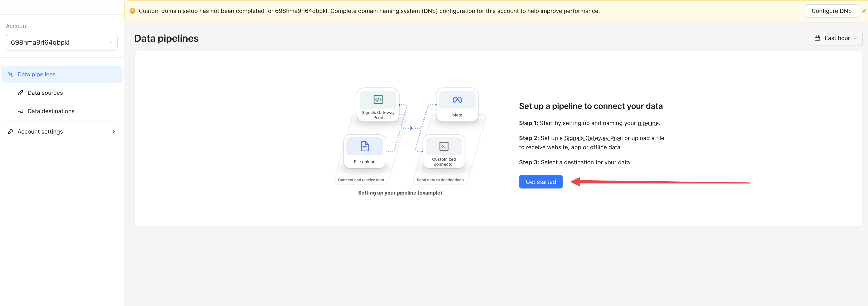Click the calendar icon beside Last hour
The height and width of the screenshot is (306, 868).
pos(817,38)
